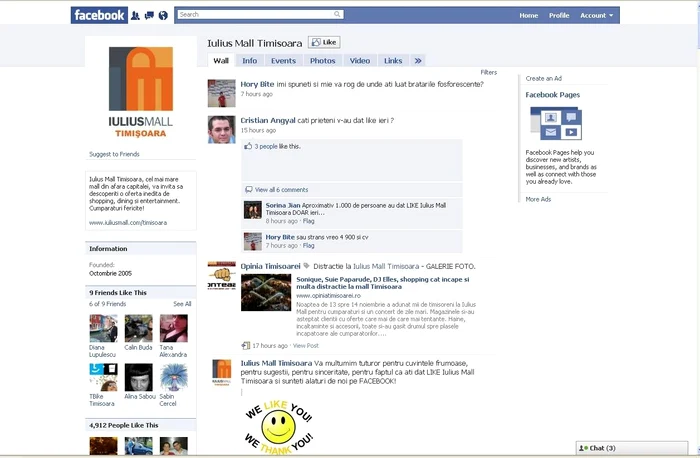
Task: Click the '4,912 People Like This' header
Action: coord(124,425)
